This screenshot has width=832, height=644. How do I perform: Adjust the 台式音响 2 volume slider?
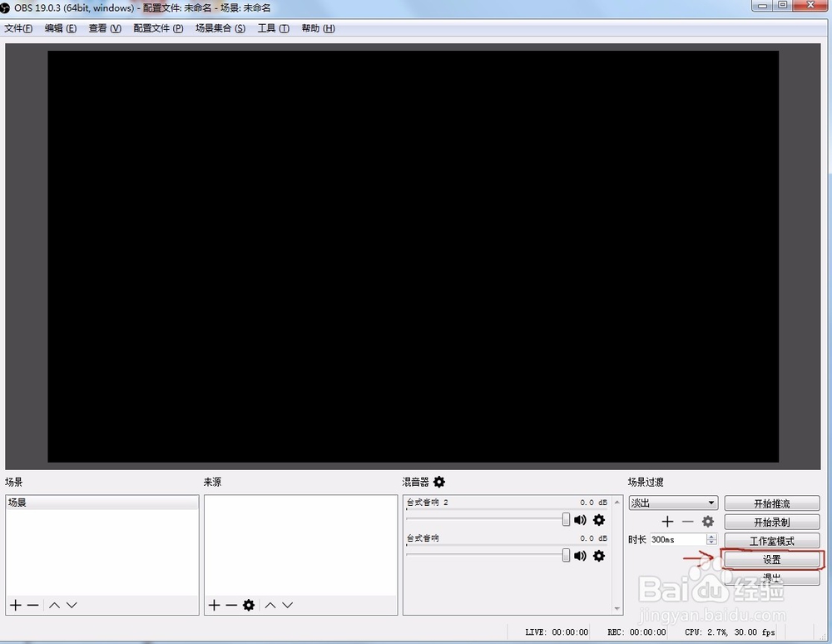pyautogui.click(x=566, y=519)
